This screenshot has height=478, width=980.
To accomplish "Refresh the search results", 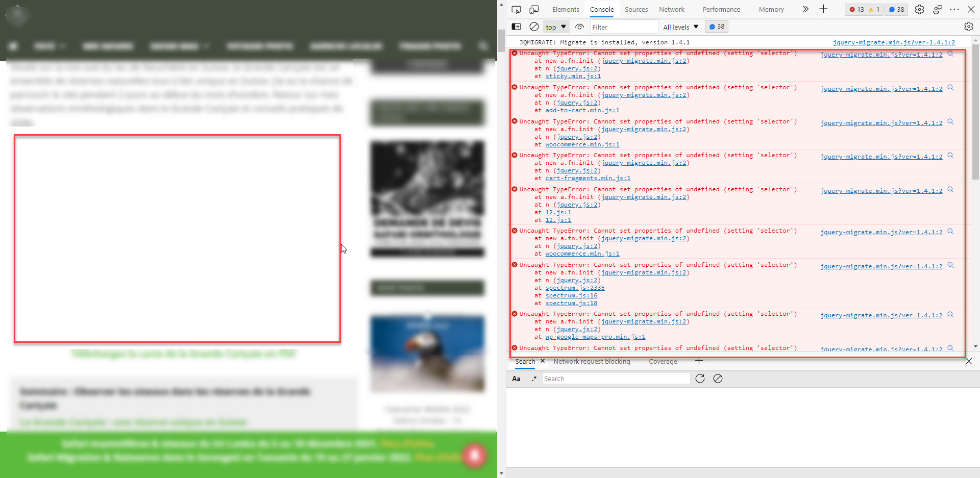I will point(700,379).
